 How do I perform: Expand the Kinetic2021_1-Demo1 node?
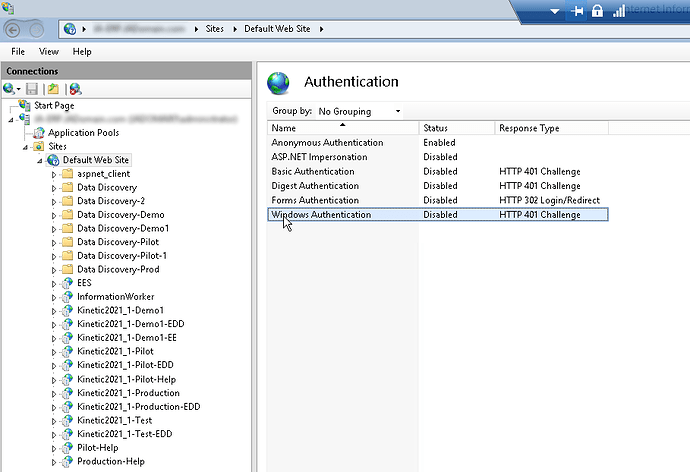[x=54, y=311]
